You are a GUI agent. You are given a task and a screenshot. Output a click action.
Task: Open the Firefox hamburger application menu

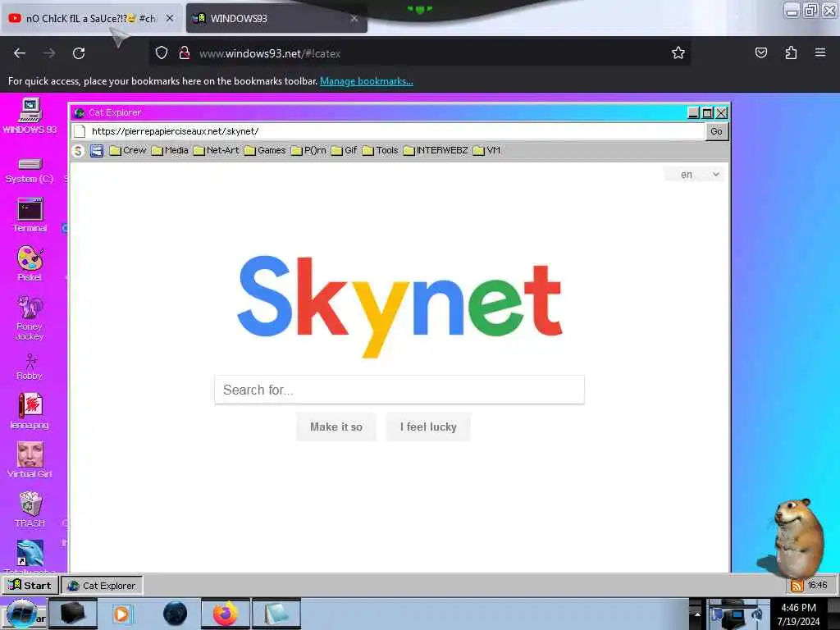tap(819, 52)
